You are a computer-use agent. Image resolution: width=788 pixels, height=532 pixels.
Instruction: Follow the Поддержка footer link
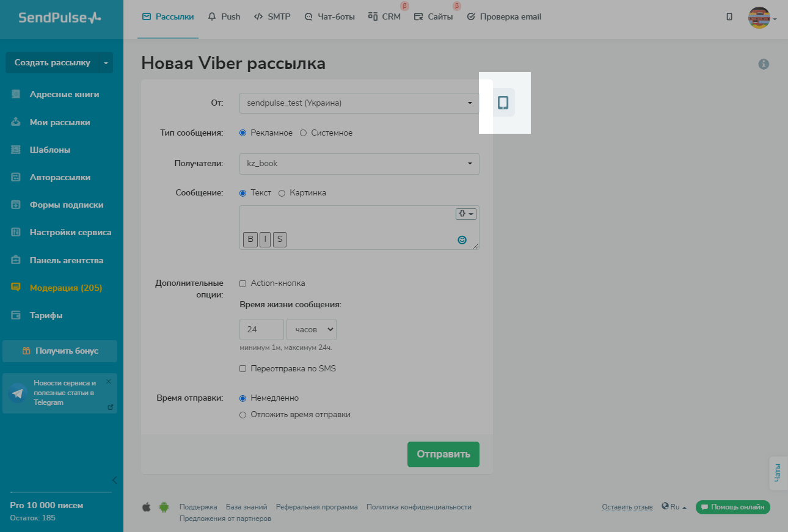(x=199, y=507)
